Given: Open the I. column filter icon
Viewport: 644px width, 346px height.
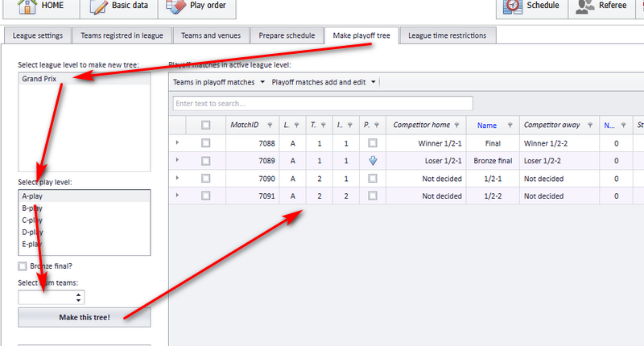Looking at the screenshot, I should (350, 126).
